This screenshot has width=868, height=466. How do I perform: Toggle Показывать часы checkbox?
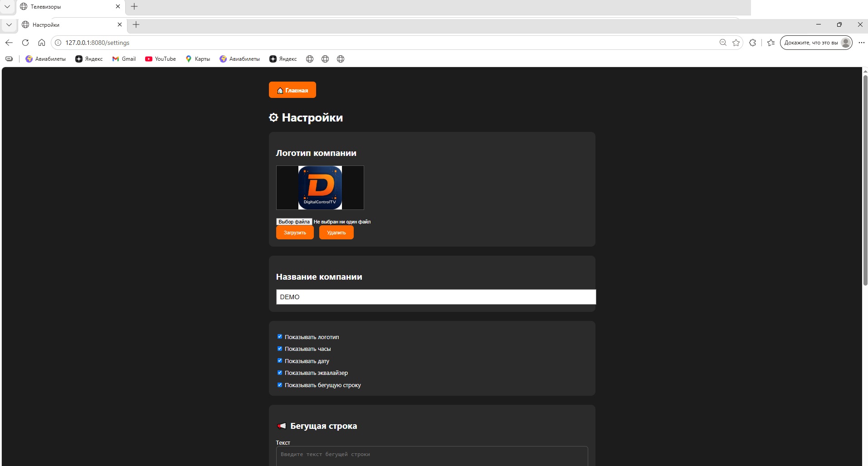point(280,349)
